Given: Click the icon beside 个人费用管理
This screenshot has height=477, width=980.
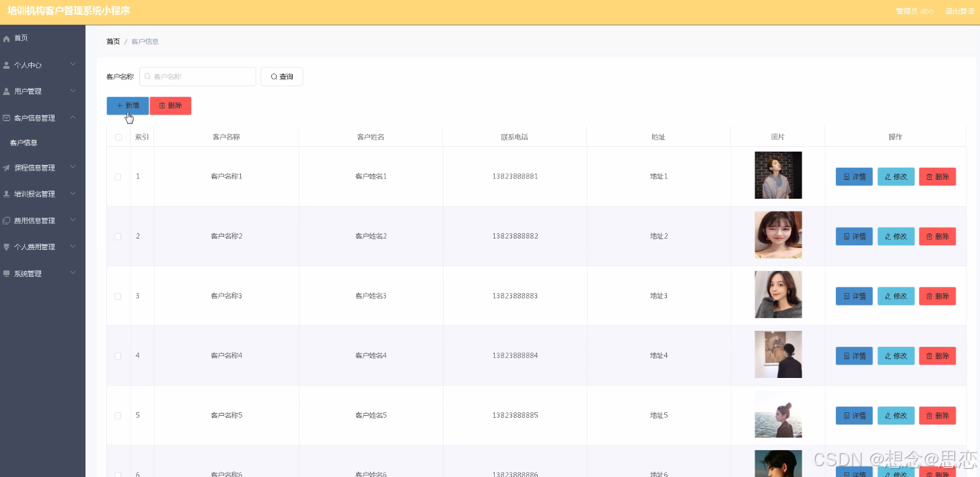Looking at the screenshot, I should [x=7, y=247].
